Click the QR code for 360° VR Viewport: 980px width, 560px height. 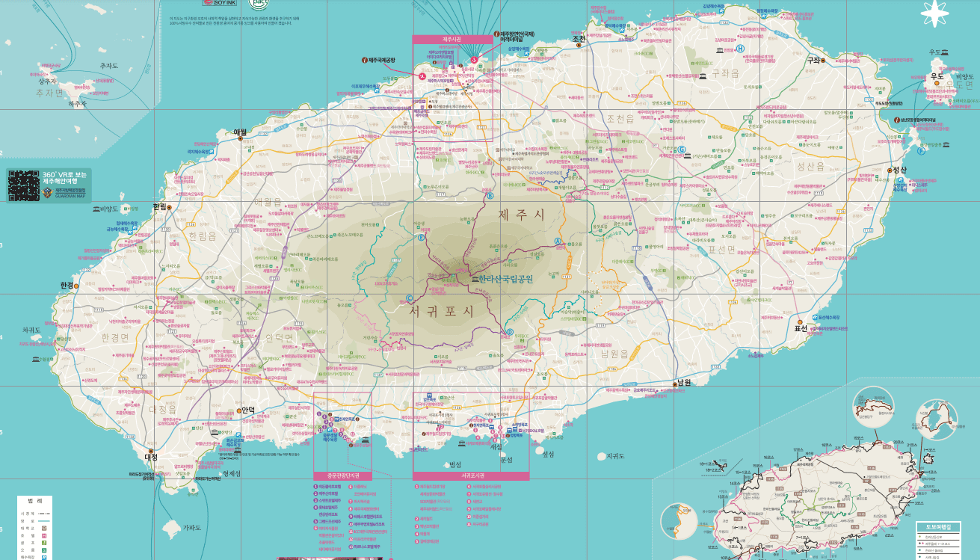pyautogui.click(x=23, y=186)
